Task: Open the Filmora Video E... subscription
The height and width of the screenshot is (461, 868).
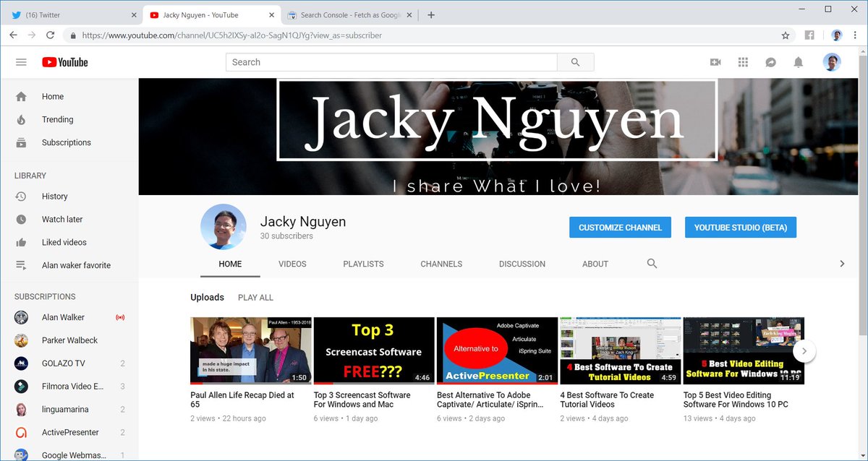Action: tap(69, 387)
